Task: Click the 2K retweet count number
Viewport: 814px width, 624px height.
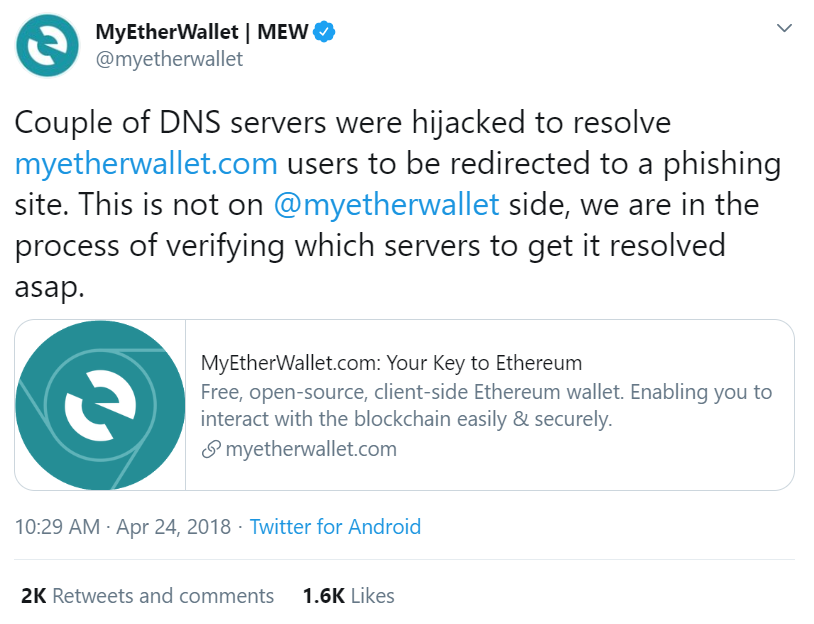Action: point(33,596)
